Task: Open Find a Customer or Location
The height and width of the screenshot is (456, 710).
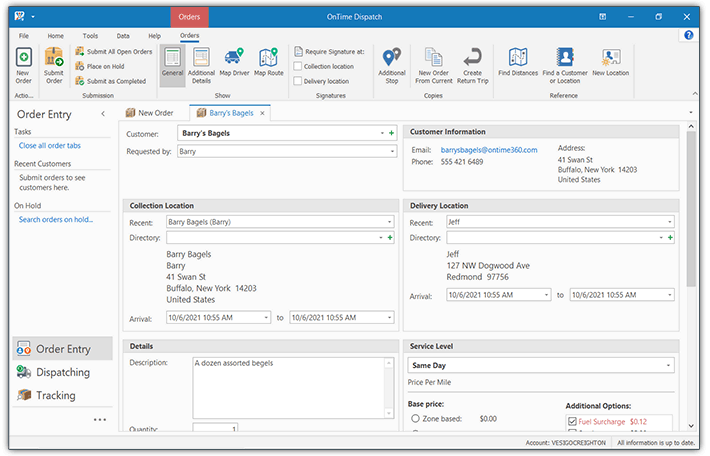Action: click(565, 65)
